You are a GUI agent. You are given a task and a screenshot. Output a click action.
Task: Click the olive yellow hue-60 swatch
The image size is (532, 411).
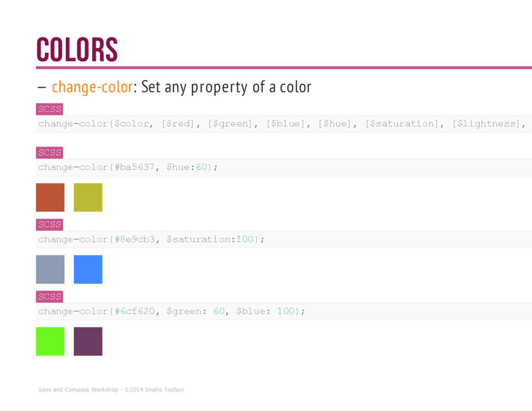[88, 197]
